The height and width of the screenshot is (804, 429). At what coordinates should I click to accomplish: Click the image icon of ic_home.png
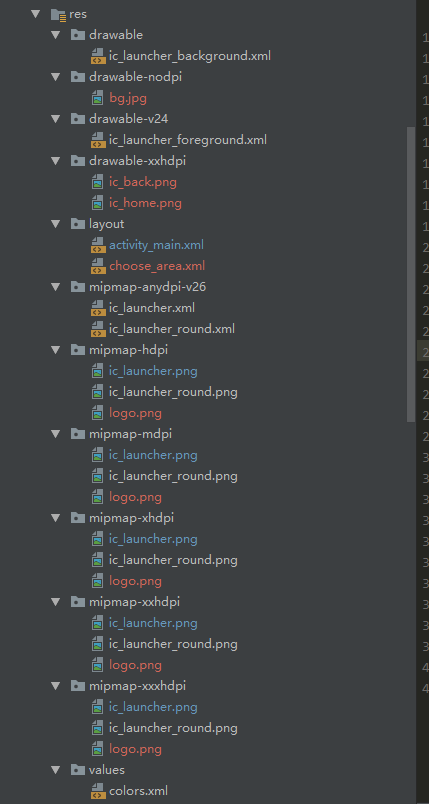point(97,203)
